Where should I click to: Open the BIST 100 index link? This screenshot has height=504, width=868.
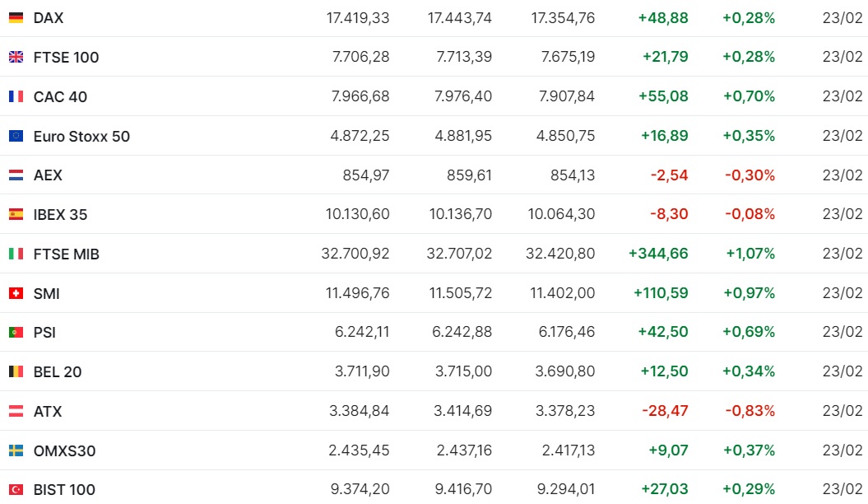click(64, 489)
